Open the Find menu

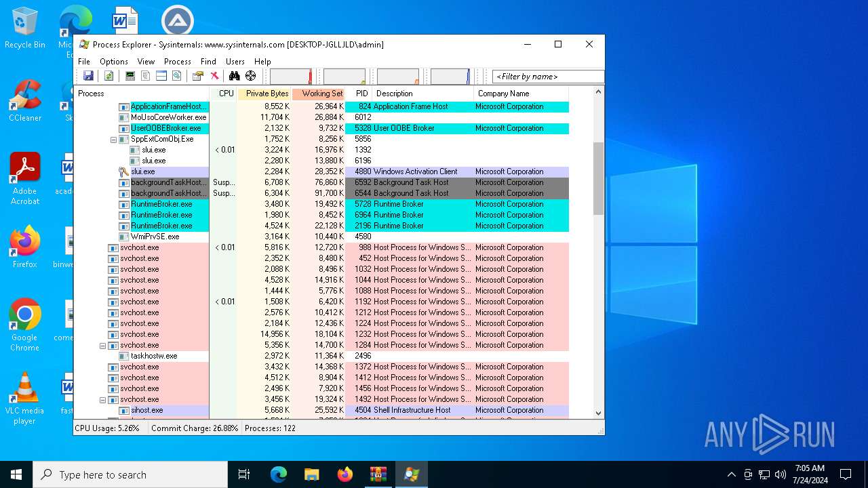[208, 61]
